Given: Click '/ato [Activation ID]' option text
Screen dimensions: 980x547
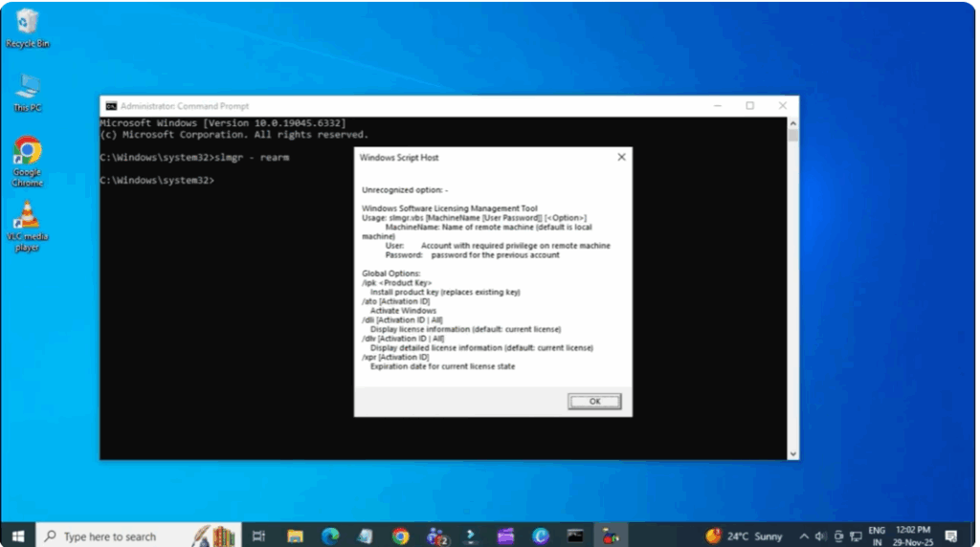Looking at the screenshot, I should (x=395, y=301).
